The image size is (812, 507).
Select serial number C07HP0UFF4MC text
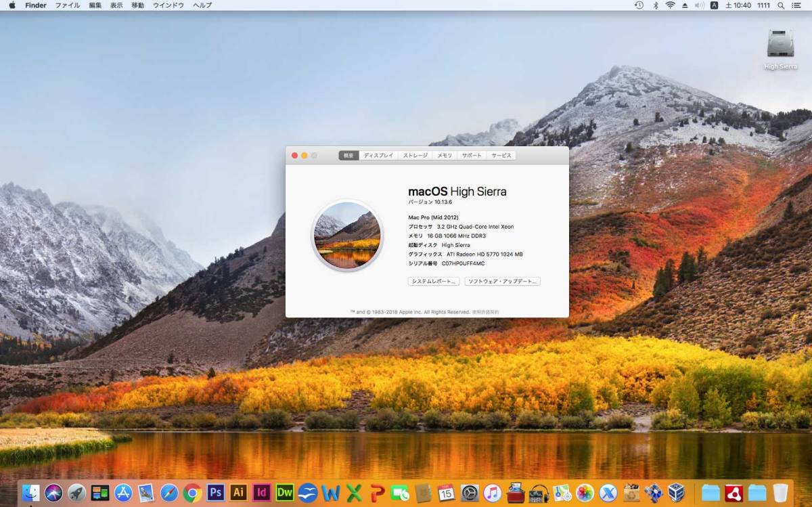(464, 263)
